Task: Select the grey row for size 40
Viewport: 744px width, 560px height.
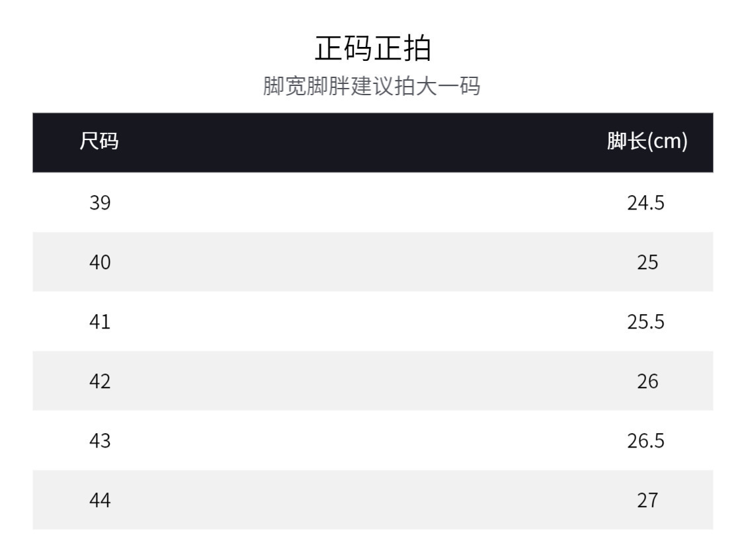Action: click(x=372, y=262)
